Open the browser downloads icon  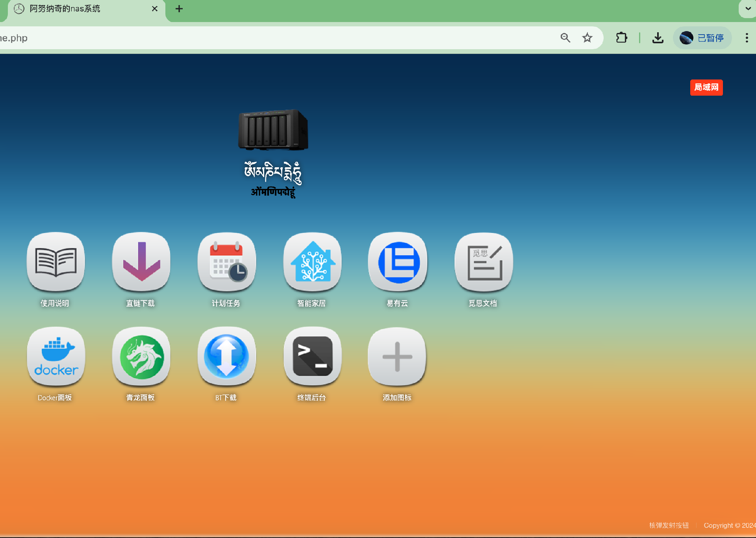coord(658,38)
